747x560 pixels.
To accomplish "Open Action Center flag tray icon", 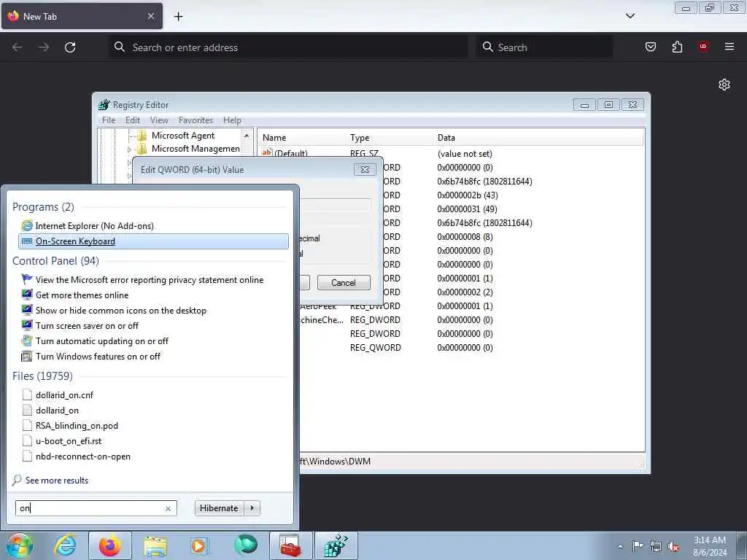I will pos(638,545).
